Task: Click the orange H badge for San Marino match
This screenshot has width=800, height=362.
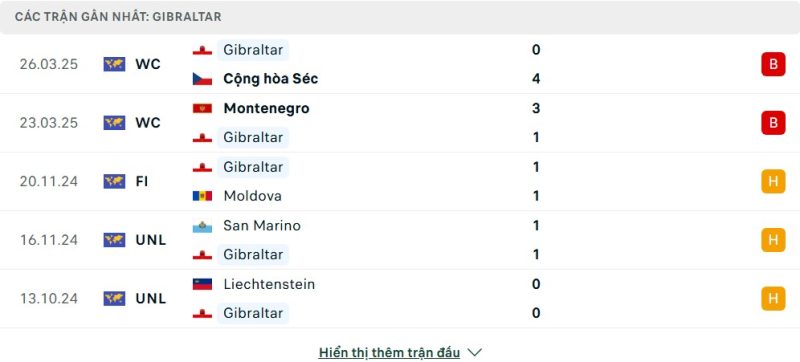Action: coord(773,240)
